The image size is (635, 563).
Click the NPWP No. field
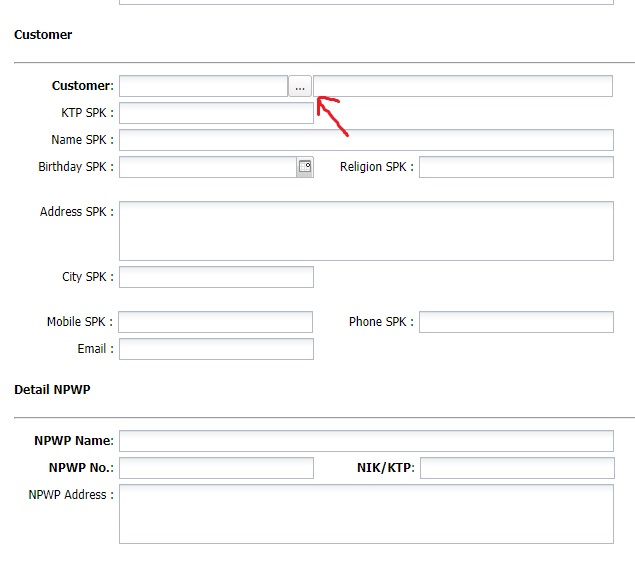coord(216,468)
